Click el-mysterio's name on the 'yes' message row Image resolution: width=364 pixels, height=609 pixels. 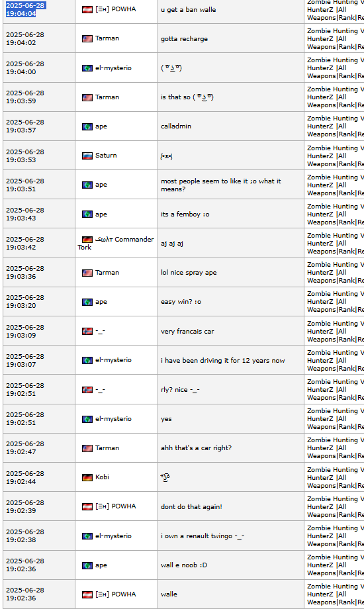[113, 418]
